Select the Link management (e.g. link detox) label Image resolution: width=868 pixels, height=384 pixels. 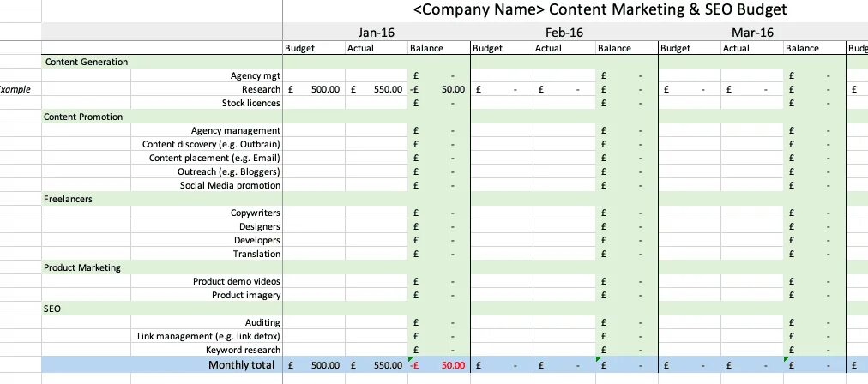208,336
